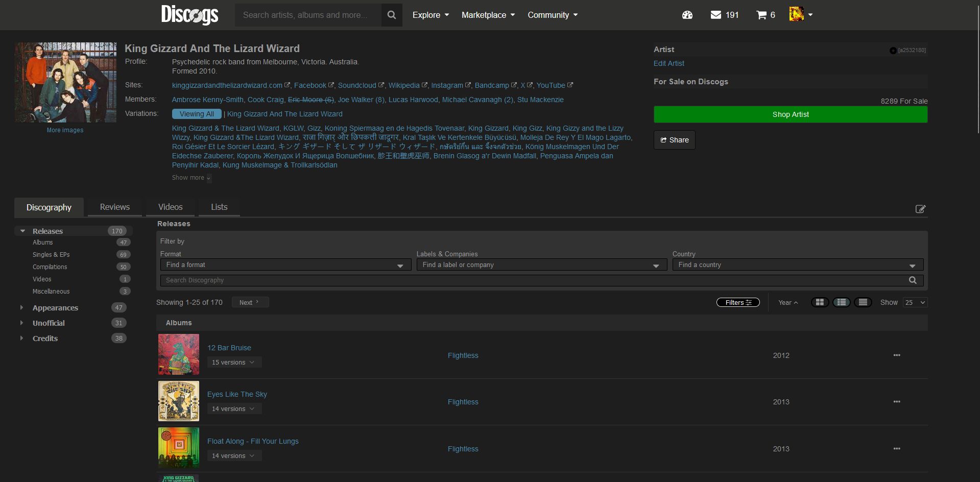This screenshot has width=980, height=482.
Task: Open the Find a label or company dropdown
Action: 541,265
